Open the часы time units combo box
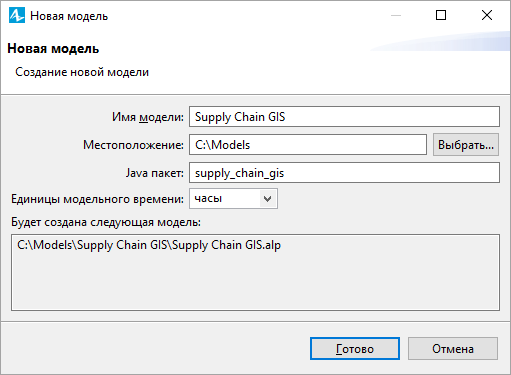The height and width of the screenshot is (375, 511). coord(233,199)
